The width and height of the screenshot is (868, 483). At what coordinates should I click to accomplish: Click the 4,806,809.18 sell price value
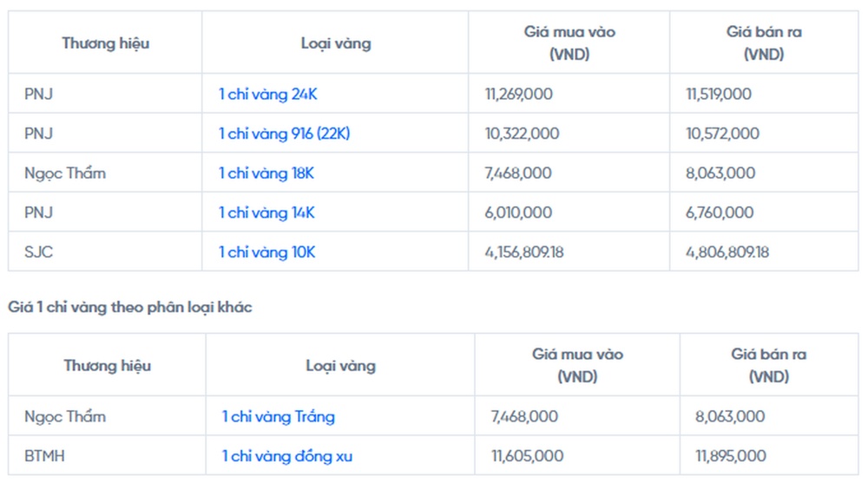click(x=727, y=252)
